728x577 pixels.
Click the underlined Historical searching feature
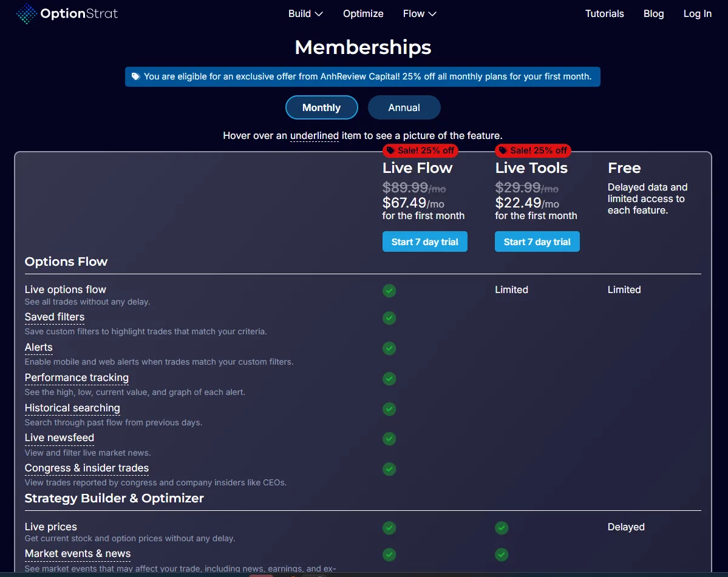click(x=72, y=408)
